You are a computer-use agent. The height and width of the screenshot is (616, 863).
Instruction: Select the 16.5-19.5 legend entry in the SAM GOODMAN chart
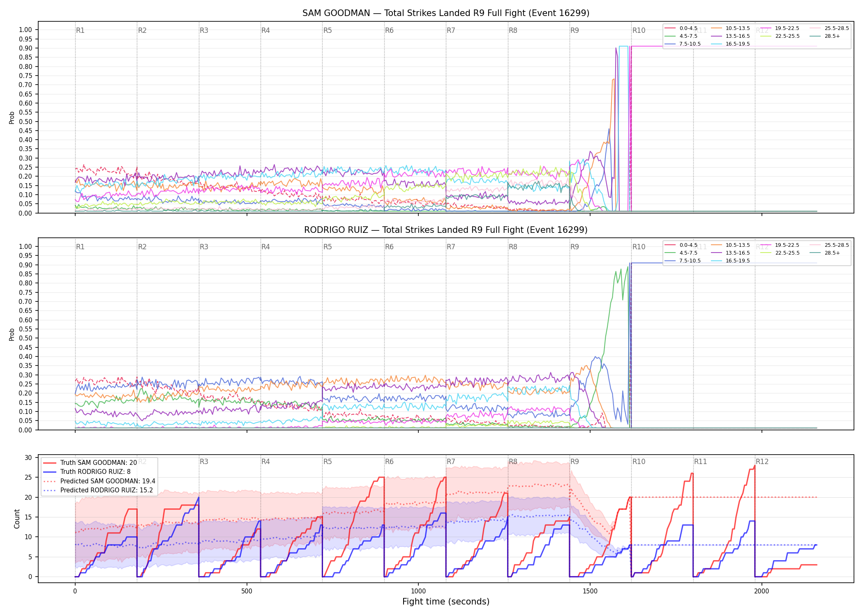[730, 44]
